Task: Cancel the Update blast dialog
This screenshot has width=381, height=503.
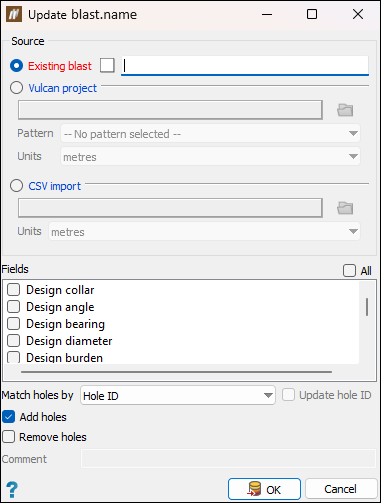Action: click(341, 489)
